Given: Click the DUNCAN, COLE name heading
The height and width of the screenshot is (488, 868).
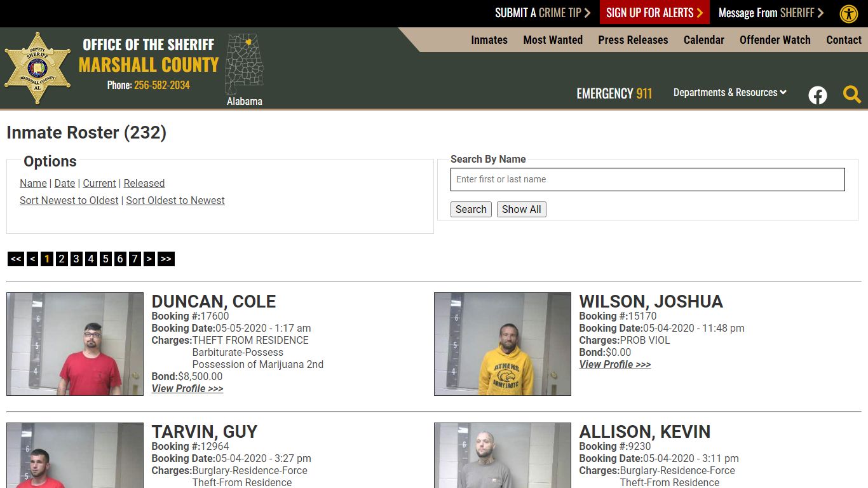Looking at the screenshot, I should coord(214,301).
